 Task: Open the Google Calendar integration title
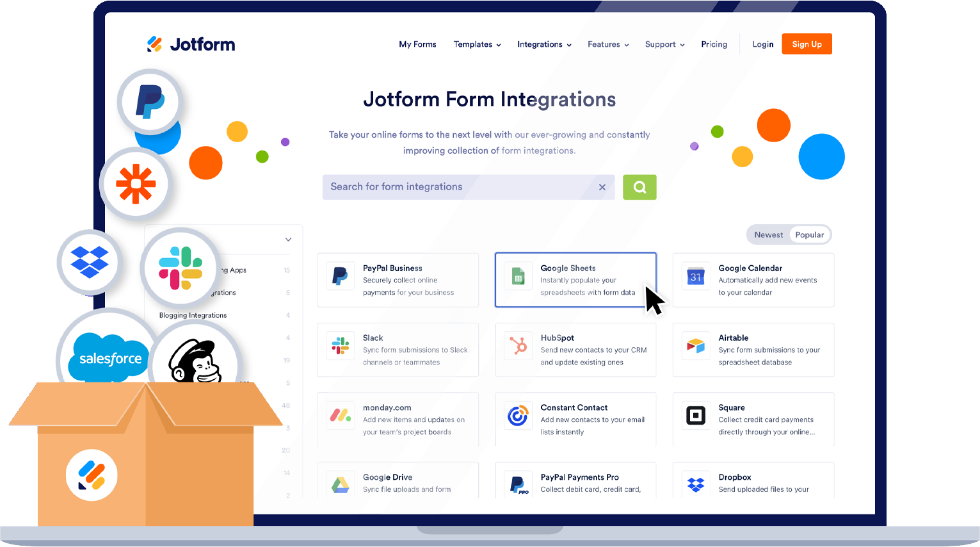750,268
